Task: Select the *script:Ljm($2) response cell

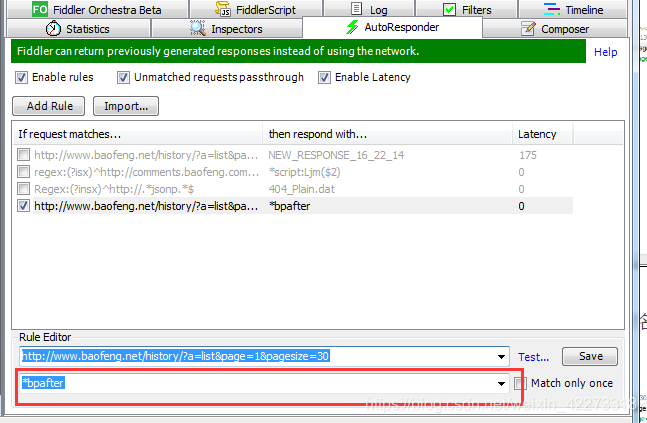Action: coord(305,172)
